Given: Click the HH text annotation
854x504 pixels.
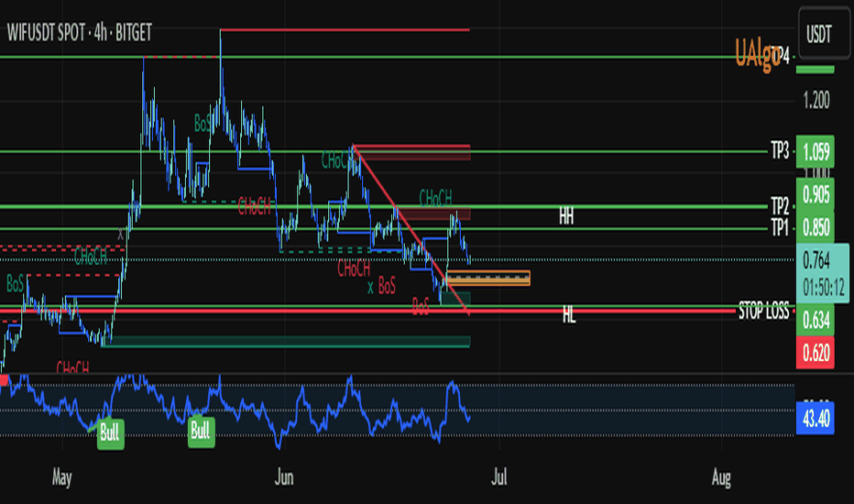Looking at the screenshot, I should click(x=566, y=217).
